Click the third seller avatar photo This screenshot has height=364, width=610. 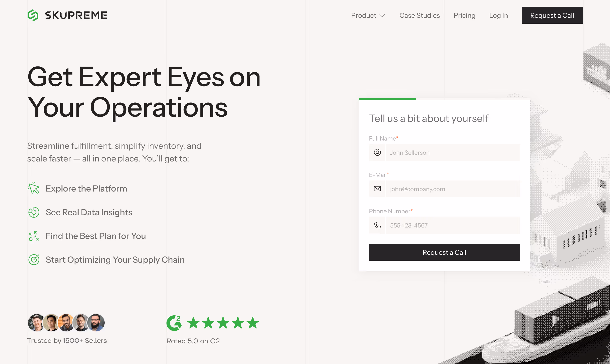click(x=66, y=323)
